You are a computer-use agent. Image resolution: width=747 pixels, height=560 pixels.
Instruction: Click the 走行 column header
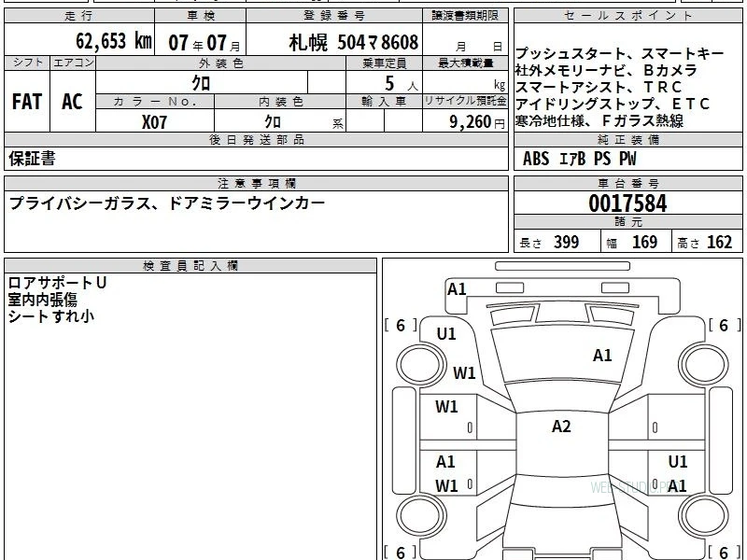pyautogui.click(x=79, y=16)
